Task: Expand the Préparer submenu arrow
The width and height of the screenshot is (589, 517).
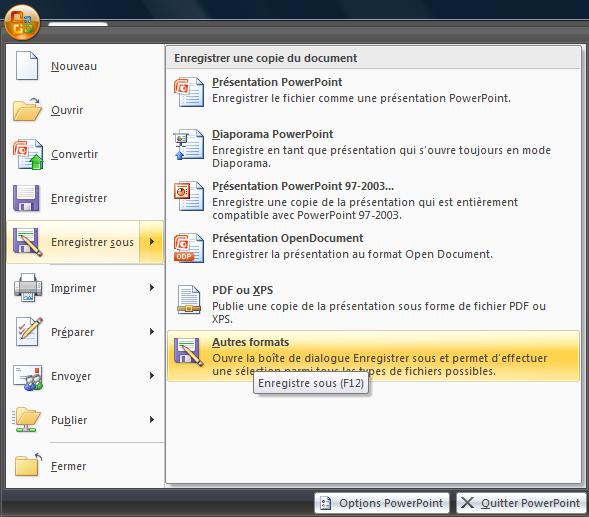Action: pyautogui.click(x=151, y=331)
